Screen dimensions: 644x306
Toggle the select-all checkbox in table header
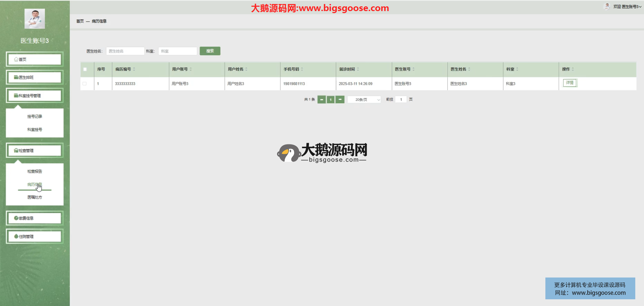85,69
